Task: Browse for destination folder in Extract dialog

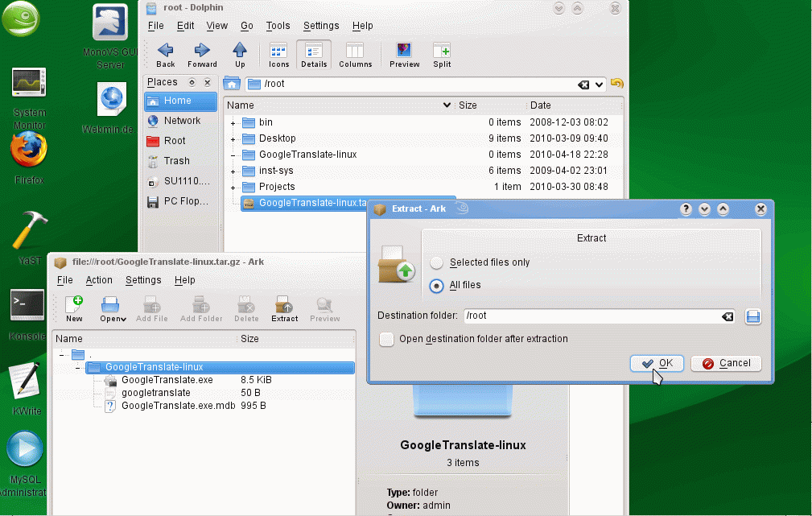Action: coord(753,316)
